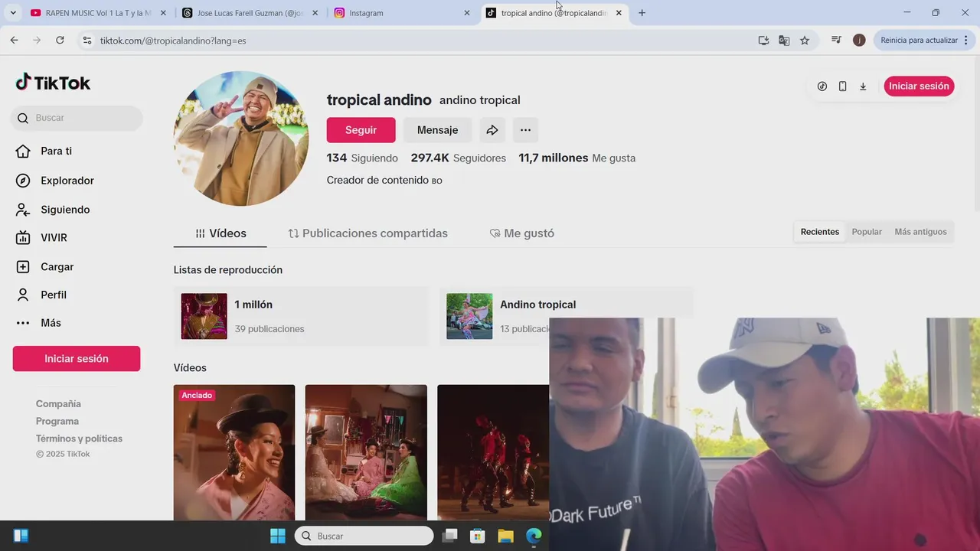Click the page vertical scrollbar
The width and height of the screenshot is (980, 551).
pyautogui.click(x=976, y=134)
